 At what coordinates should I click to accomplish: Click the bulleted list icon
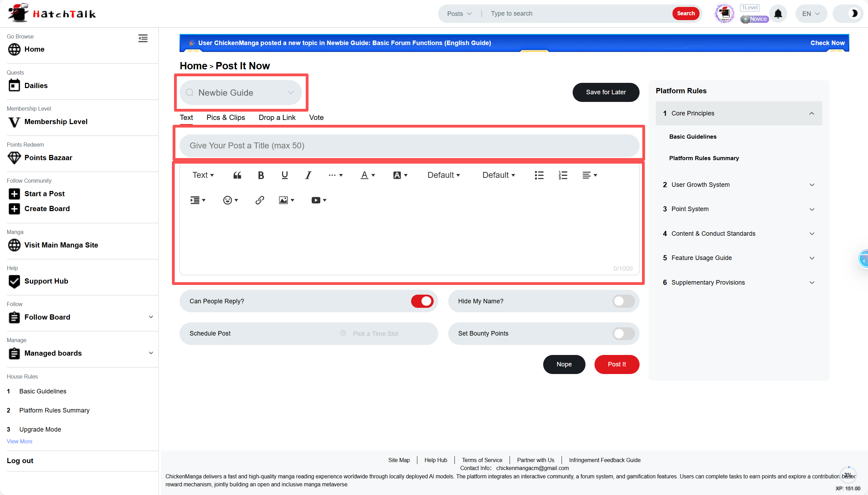click(x=539, y=175)
